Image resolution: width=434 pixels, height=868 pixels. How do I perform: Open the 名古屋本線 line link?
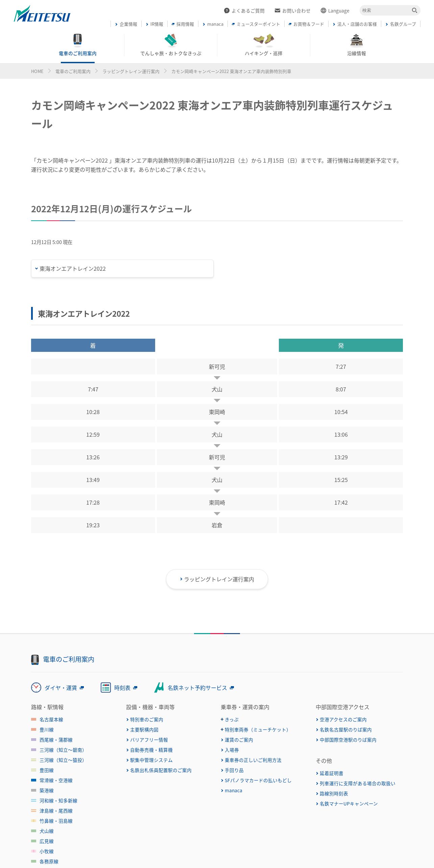(51, 720)
